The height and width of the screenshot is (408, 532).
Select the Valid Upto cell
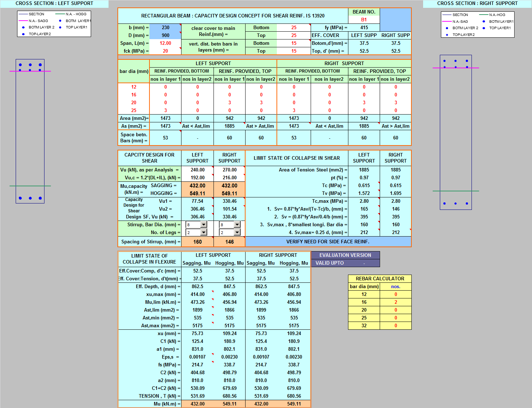tap(364, 263)
